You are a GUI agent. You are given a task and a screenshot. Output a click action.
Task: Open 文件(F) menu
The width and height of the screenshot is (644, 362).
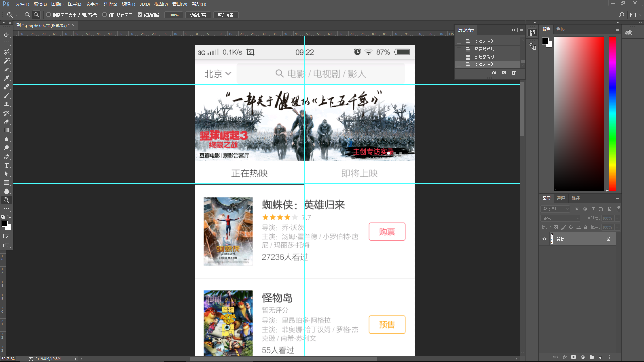click(x=22, y=4)
